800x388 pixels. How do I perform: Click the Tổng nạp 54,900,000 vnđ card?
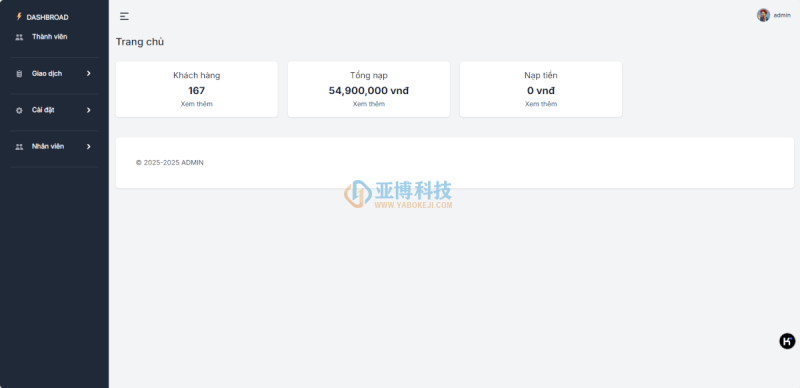click(x=369, y=89)
